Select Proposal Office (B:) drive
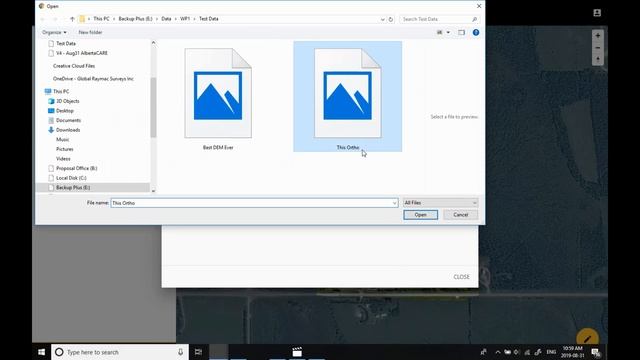The image size is (640, 360). click(x=76, y=168)
